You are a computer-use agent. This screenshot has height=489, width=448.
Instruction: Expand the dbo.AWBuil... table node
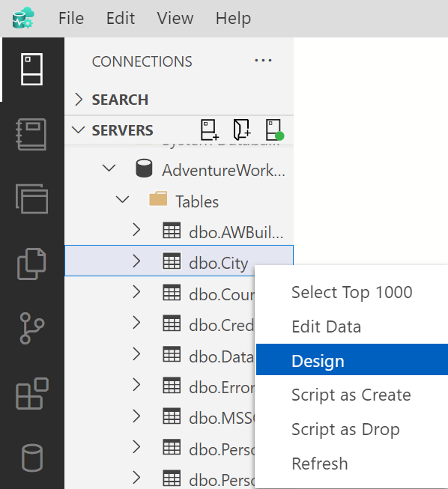(136, 230)
